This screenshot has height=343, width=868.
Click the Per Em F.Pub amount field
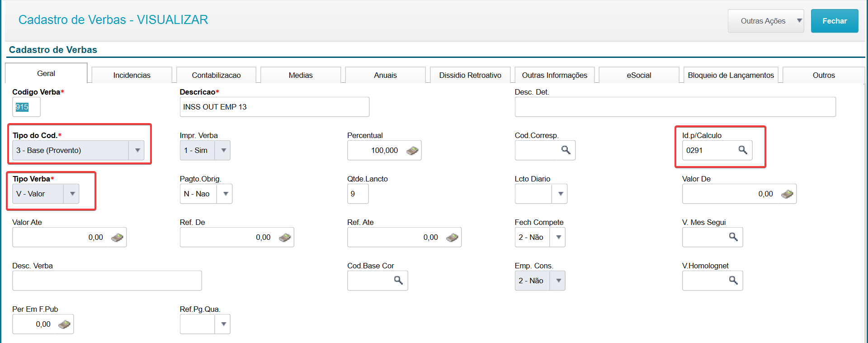(43, 324)
